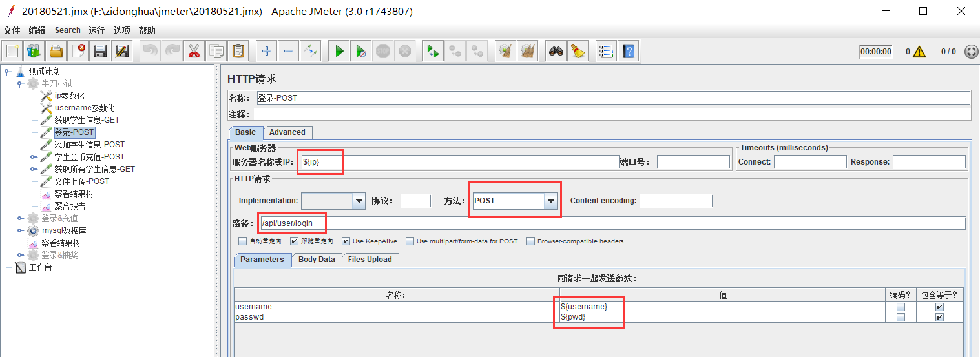Image resolution: width=980 pixels, height=357 pixels.
Task: Click the Connect timeout field
Action: coord(810,162)
